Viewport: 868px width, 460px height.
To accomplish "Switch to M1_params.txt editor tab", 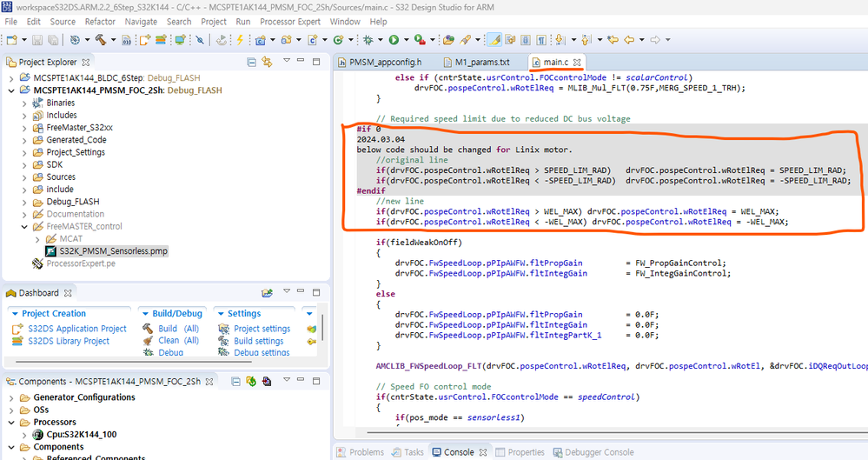I will (x=477, y=62).
